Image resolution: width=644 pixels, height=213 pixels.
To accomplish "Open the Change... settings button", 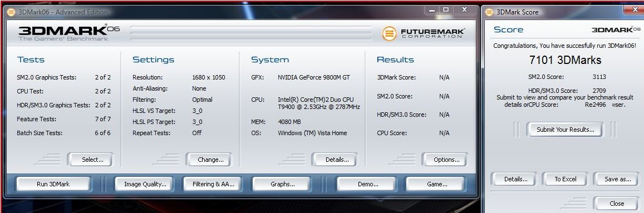I will [x=209, y=160].
